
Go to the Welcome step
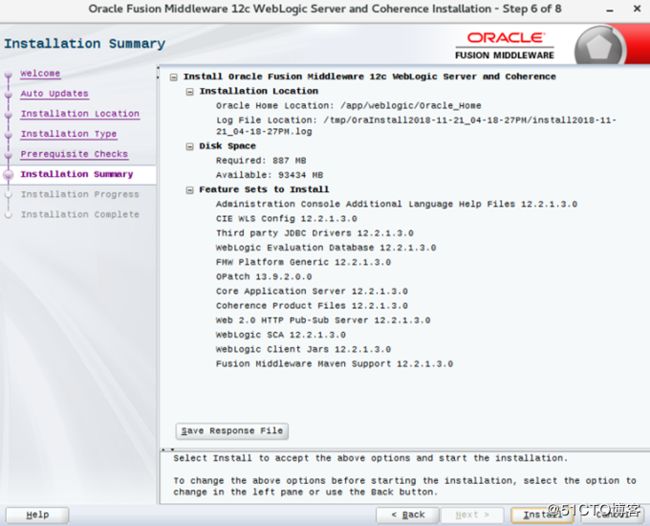[40, 73]
